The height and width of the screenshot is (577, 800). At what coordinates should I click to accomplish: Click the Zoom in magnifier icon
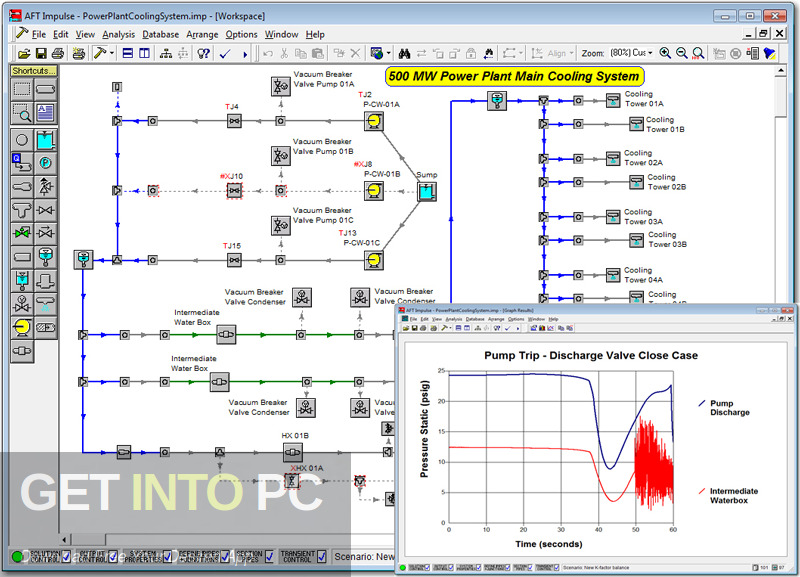(x=665, y=53)
